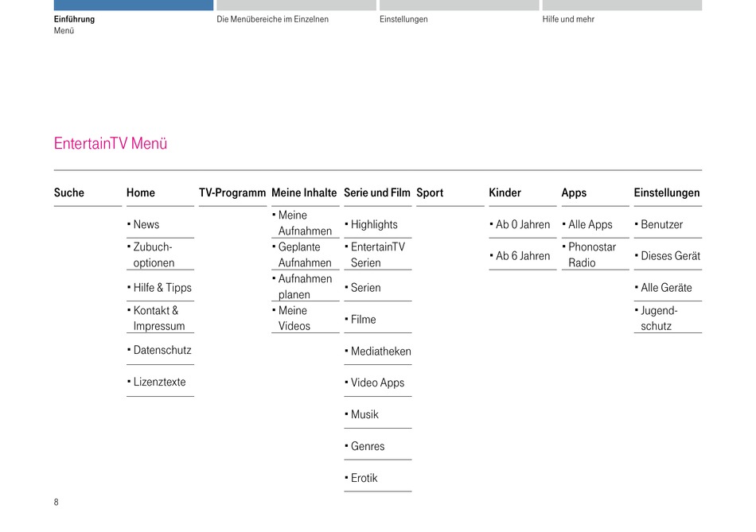Click the Hilfe & Tipps entry

[x=162, y=288]
